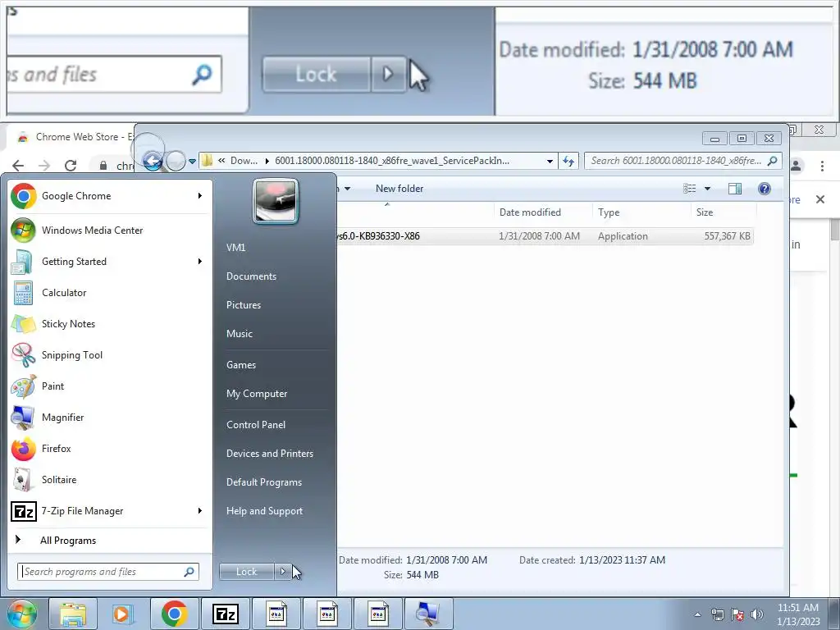Open Devices and Printers
The height and width of the screenshot is (630, 840).
click(x=269, y=454)
